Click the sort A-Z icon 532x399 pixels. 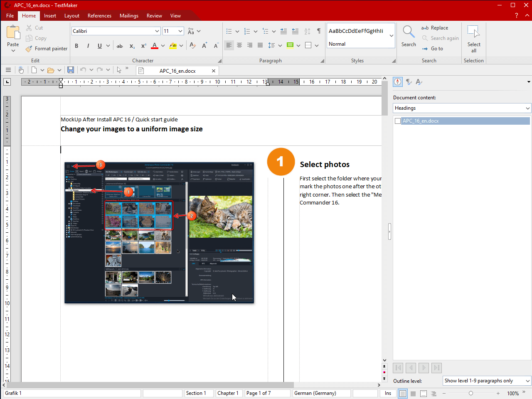(307, 31)
